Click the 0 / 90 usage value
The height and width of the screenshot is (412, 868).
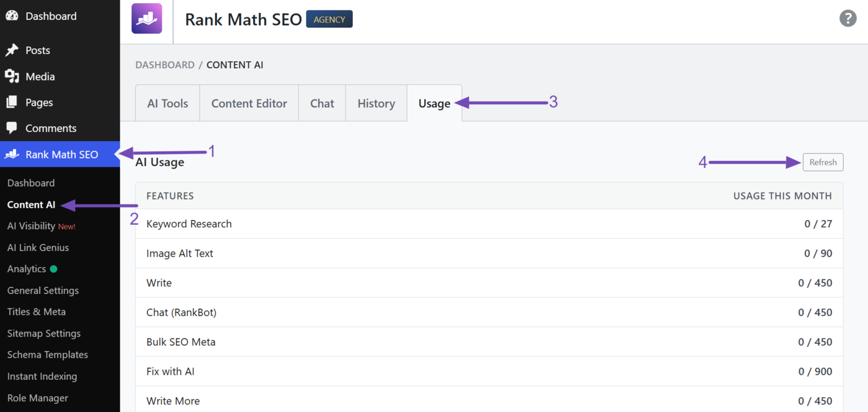click(x=818, y=253)
